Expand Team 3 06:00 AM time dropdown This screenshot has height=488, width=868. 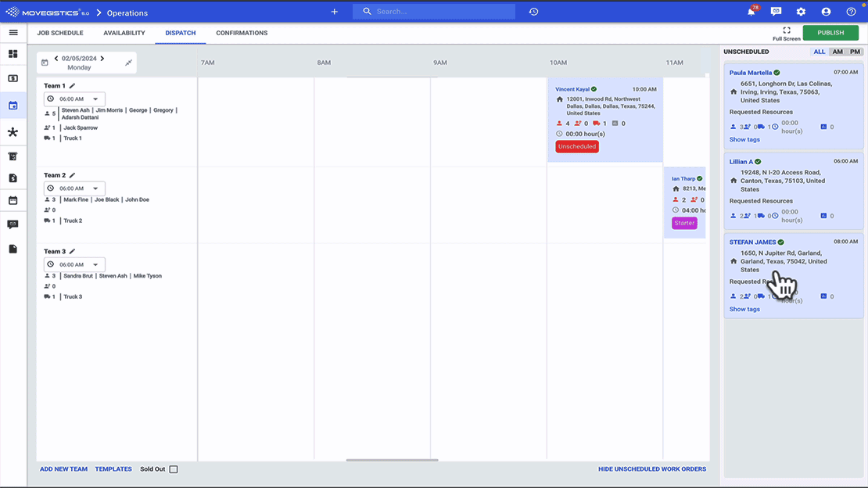(x=74, y=265)
